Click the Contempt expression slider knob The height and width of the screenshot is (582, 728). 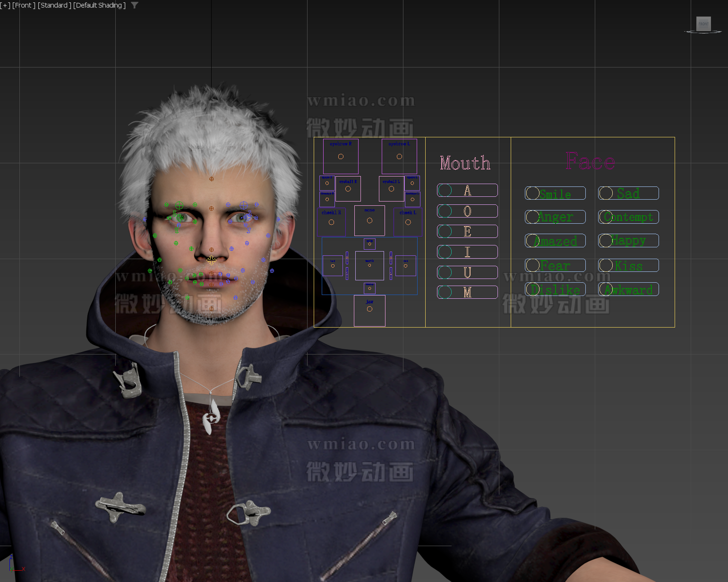tap(606, 217)
